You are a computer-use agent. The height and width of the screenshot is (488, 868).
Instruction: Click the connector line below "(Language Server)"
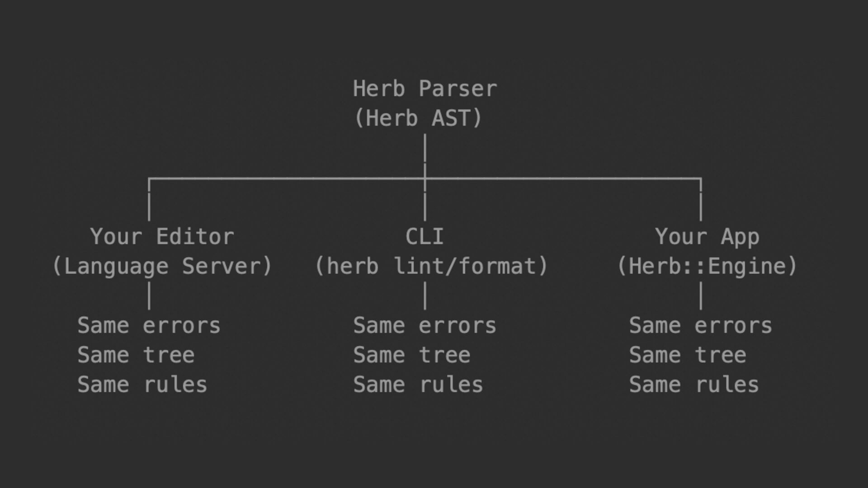(x=149, y=296)
